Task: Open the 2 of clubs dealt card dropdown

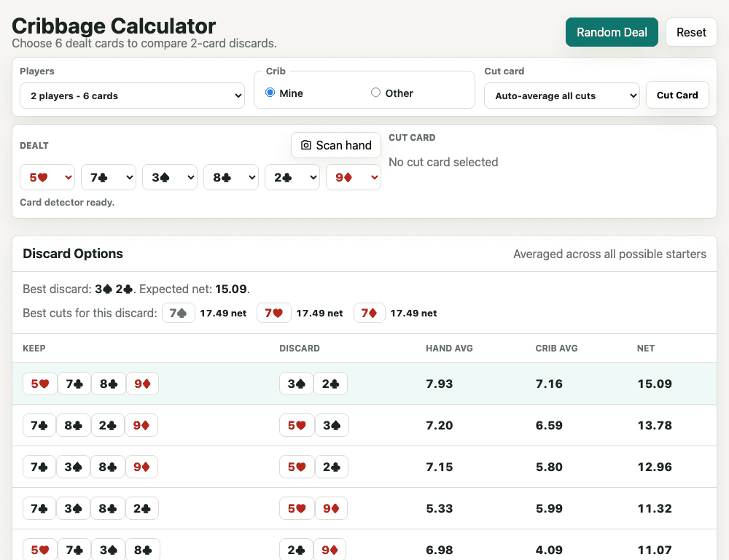Action: [292, 177]
